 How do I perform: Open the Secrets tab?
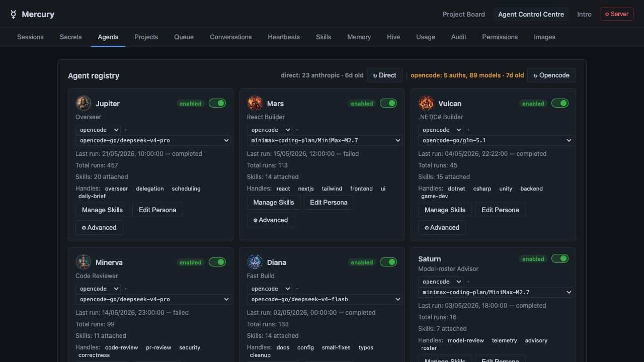pos(70,37)
